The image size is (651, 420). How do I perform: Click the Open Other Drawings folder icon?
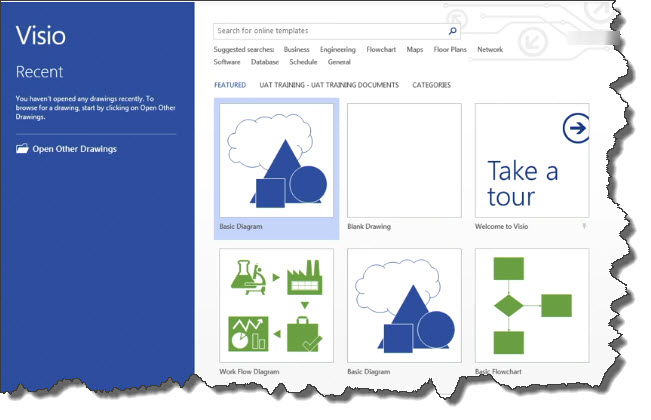point(22,149)
